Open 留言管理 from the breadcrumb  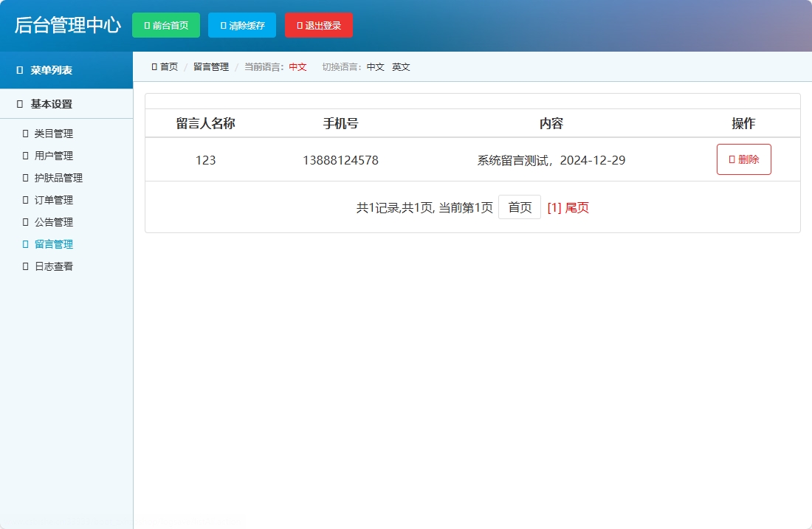210,66
